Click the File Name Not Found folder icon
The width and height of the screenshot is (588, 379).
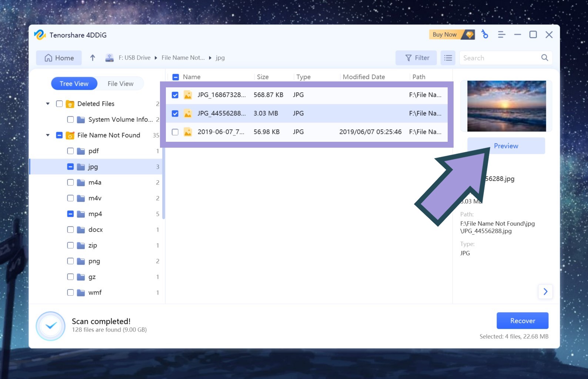(70, 135)
